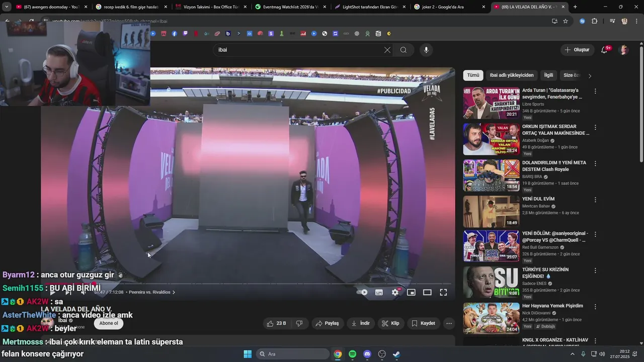Open Windows Start menu
The height and width of the screenshot is (362, 644).
click(248, 354)
